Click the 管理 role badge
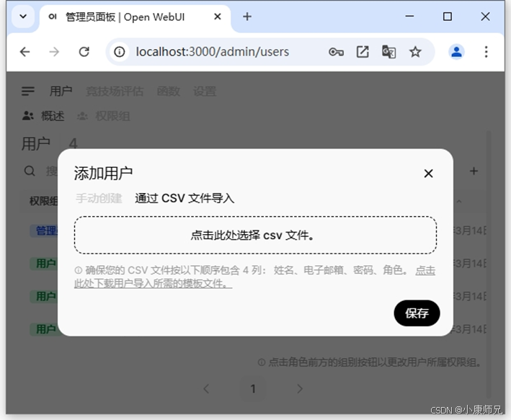This screenshot has width=511, height=420. point(44,231)
